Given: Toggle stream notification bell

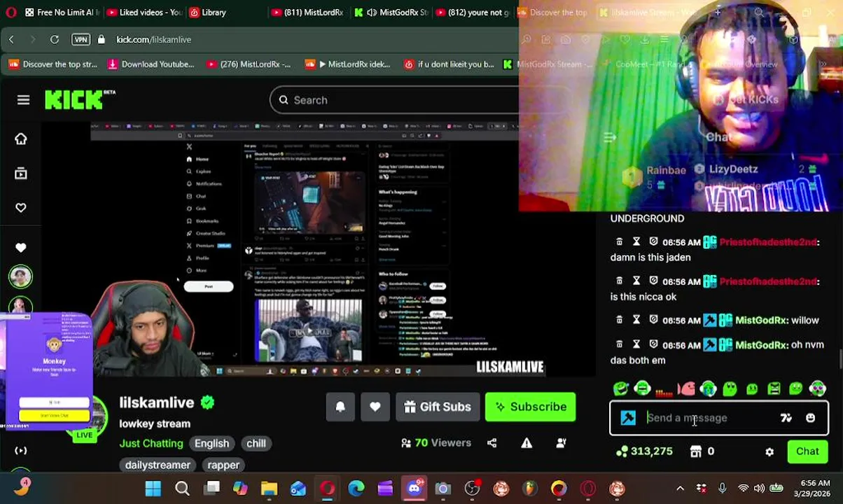Looking at the screenshot, I should click(x=340, y=407).
